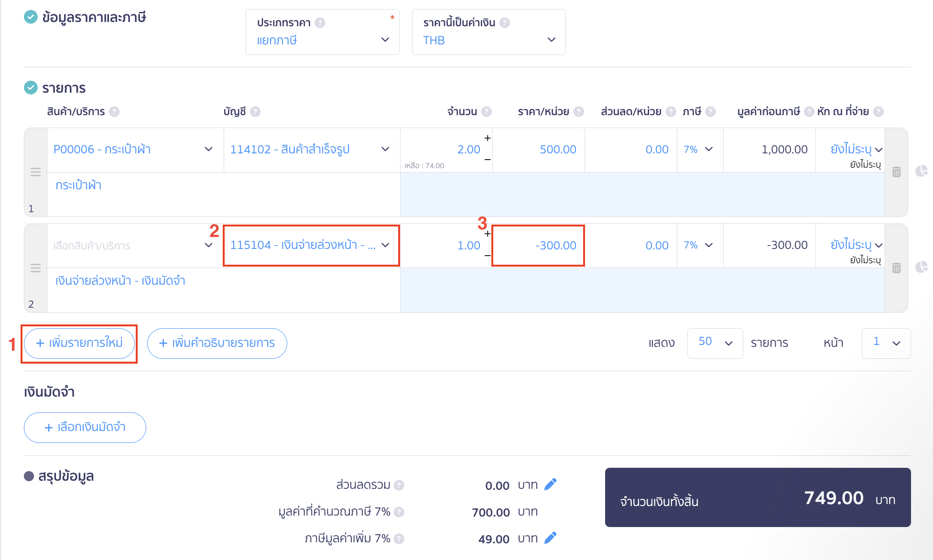Open the rows-per-page dropdown showing 50
Image resolution: width=933 pixels, height=560 pixels.
coord(715,343)
